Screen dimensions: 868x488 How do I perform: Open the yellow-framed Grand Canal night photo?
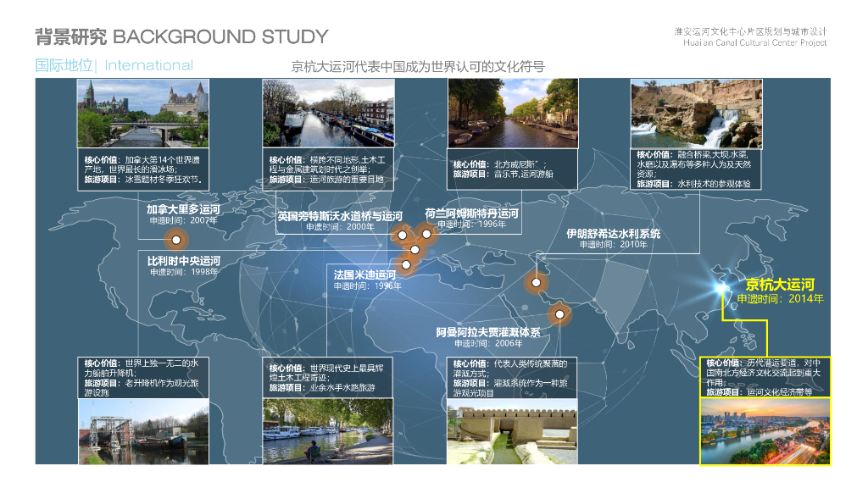pos(765,431)
